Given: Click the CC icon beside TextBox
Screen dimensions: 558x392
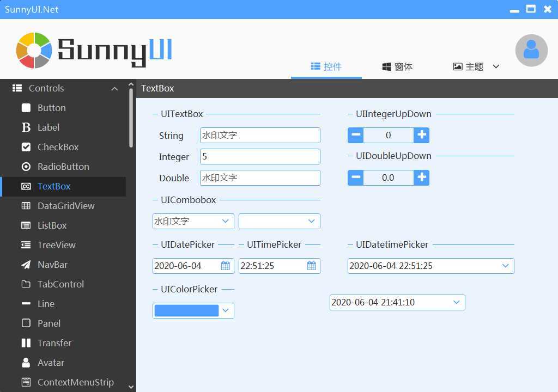Looking at the screenshot, I should coord(26,186).
